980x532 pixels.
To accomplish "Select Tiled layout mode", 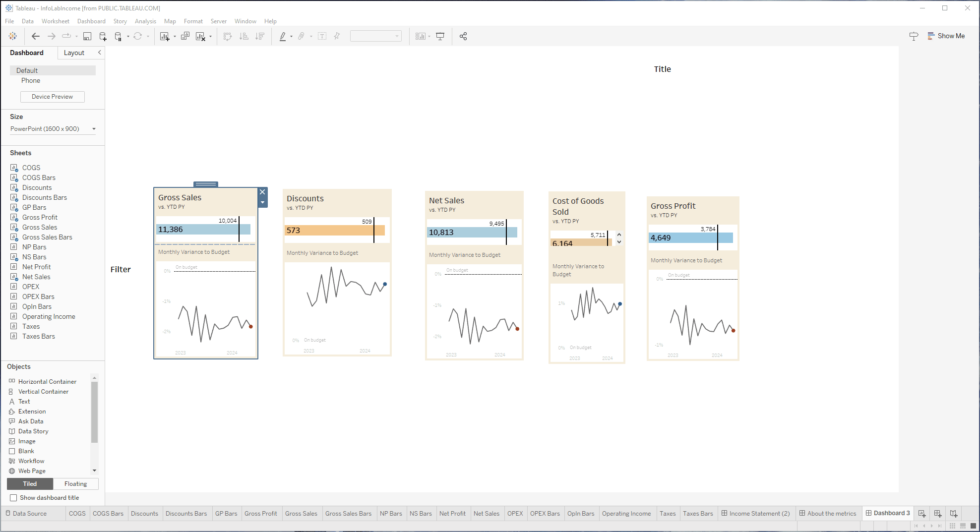I will pyautogui.click(x=30, y=484).
